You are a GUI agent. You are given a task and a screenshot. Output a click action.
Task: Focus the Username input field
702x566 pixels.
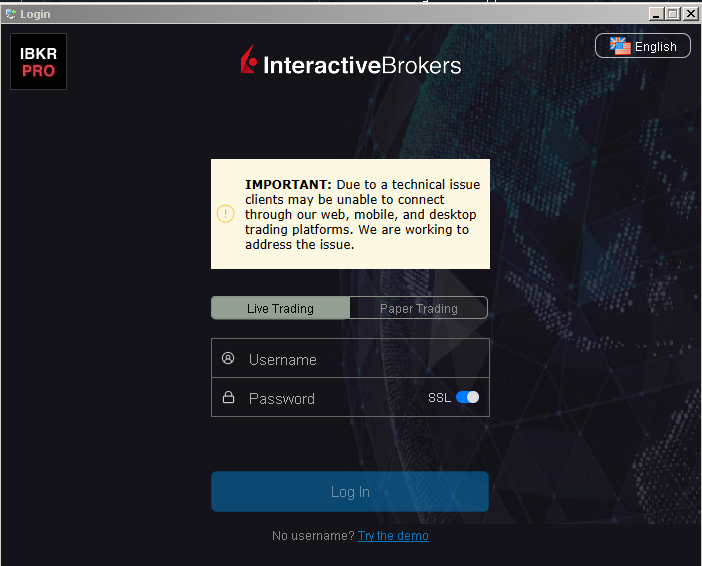pyautogui.click(x=351, y=358)
